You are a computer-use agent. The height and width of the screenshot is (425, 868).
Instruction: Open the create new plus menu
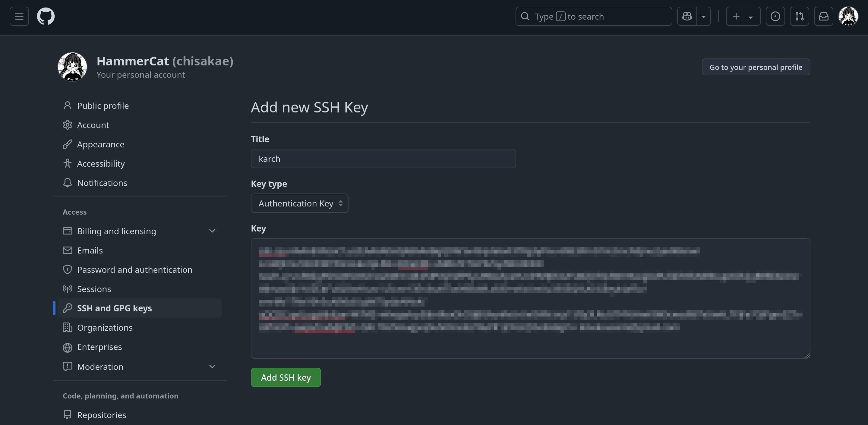(x=743, y=16)
